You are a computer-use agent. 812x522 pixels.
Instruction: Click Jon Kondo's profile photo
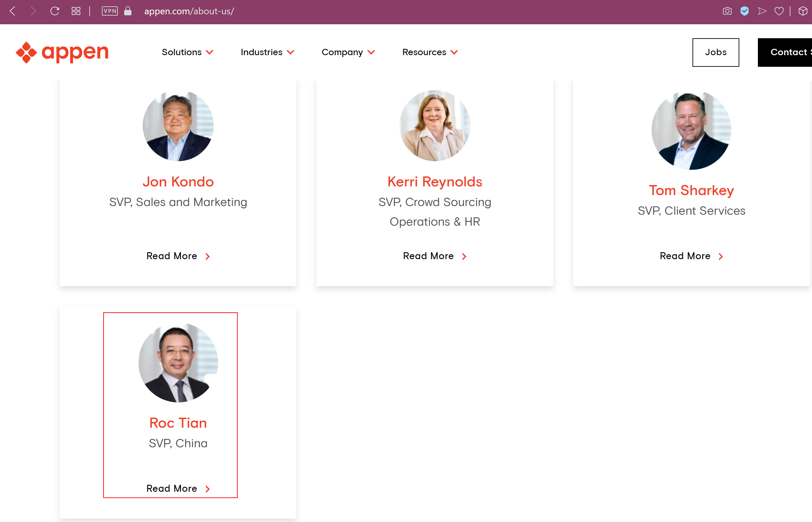point(178,125)
